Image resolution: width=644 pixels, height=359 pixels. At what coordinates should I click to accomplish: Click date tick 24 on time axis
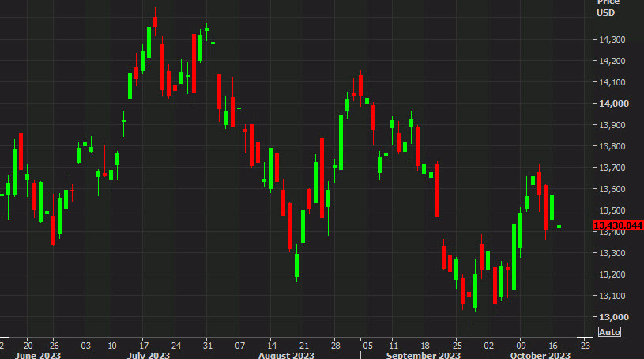175,346
